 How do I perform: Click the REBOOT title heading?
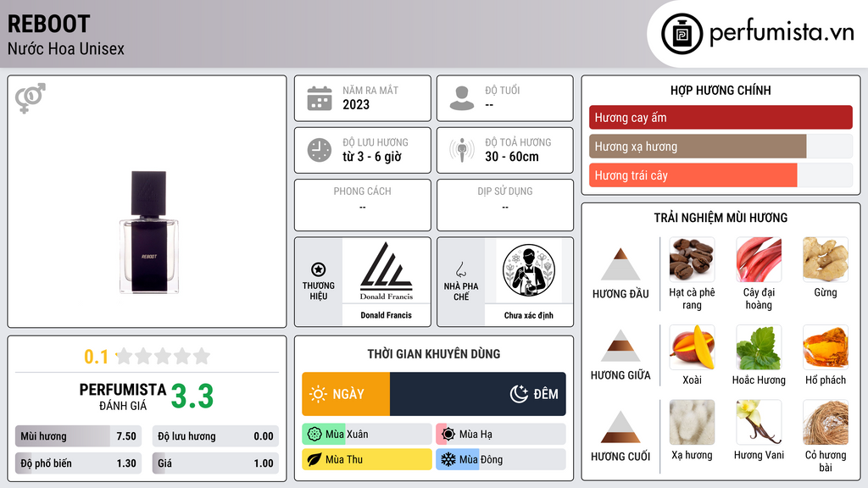[x=48, y=24]
